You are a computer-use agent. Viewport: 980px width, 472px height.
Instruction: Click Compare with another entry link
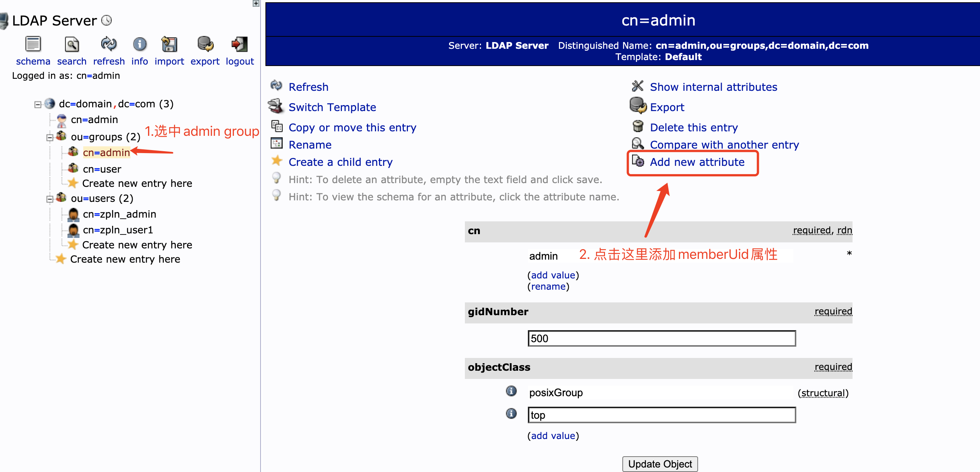[724, 145]
